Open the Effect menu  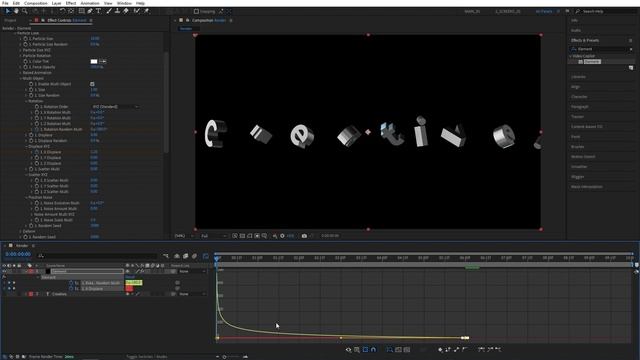point(71,3)
